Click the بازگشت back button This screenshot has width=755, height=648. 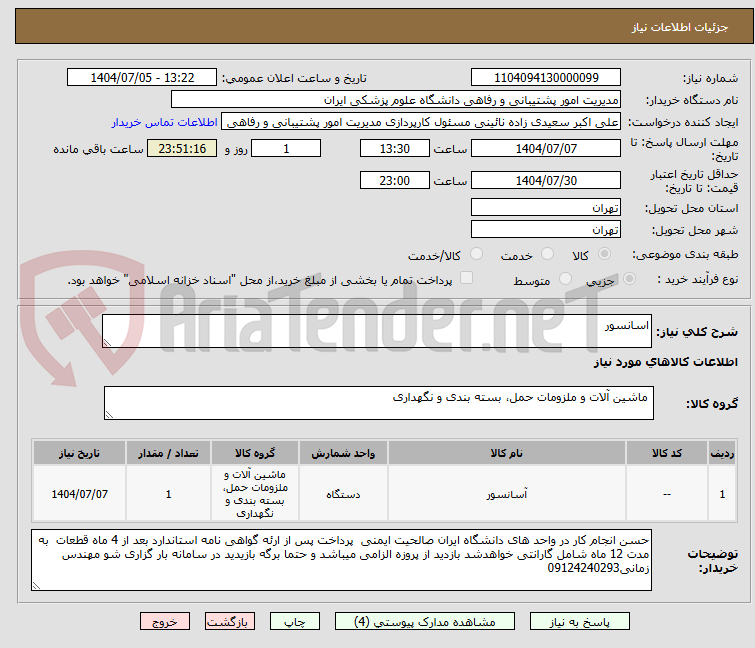[x=230, y=622]
